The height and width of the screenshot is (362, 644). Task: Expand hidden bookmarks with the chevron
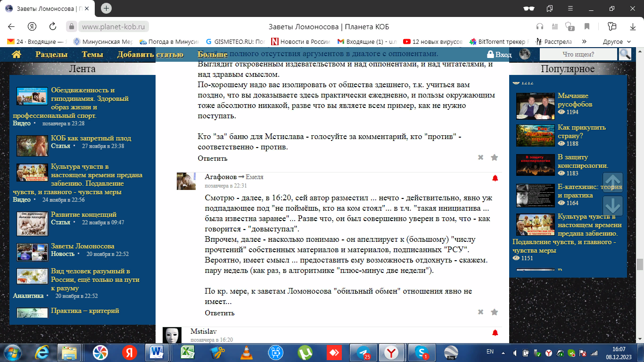(585, 41)
